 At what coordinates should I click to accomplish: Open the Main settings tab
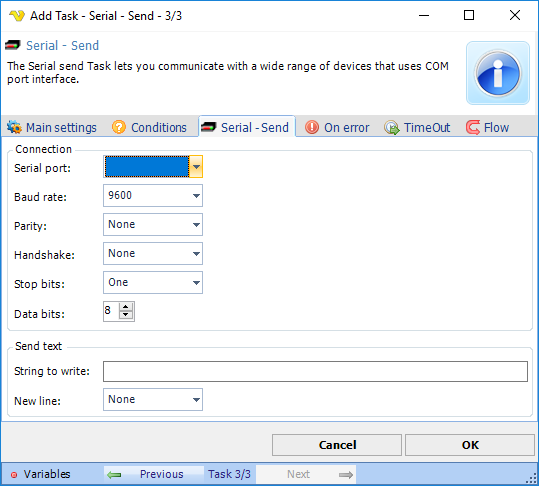tap(52, 128)
